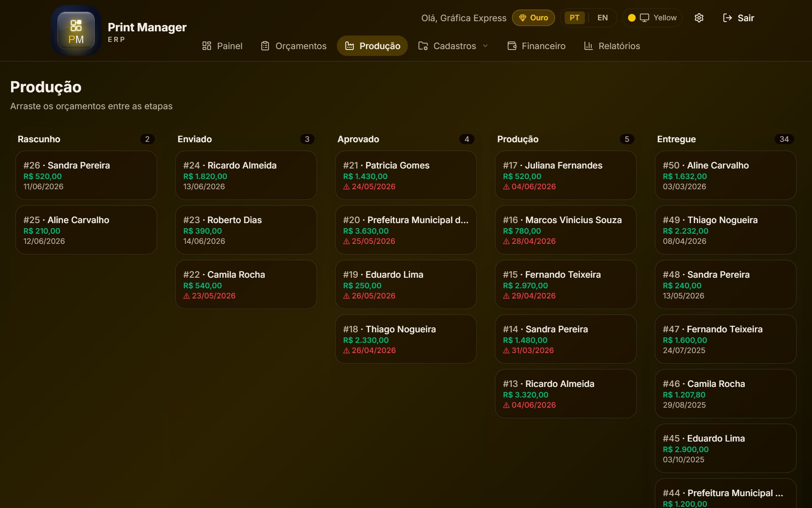Expand the Cadastros menu chevron

coord(486,46)
